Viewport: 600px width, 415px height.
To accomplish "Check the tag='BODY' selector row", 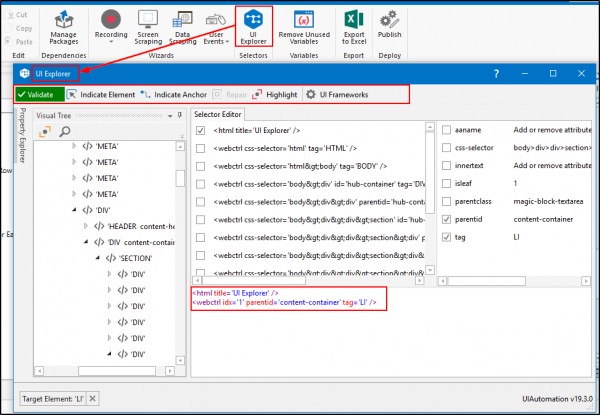I will click(x=200, y=166).
